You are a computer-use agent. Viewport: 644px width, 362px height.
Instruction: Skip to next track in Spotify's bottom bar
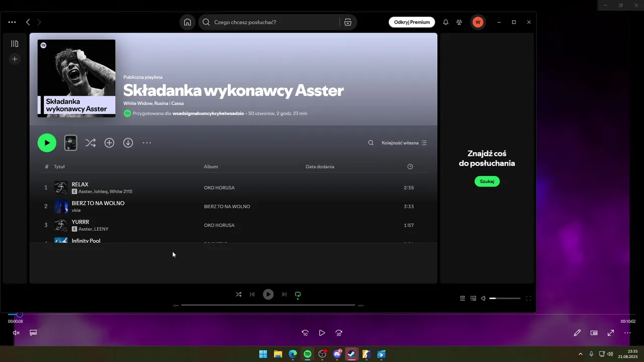pos(284,295)
